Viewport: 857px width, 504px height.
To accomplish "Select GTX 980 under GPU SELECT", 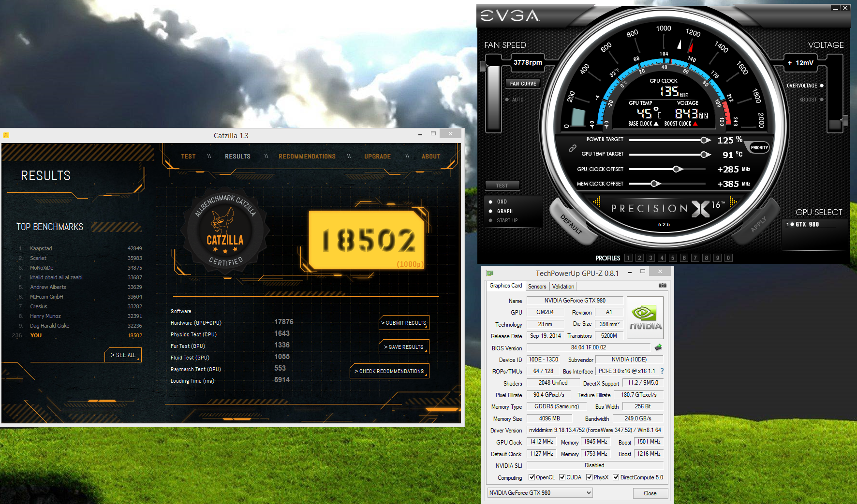I will pyautogui.click(x=803, y=224).
